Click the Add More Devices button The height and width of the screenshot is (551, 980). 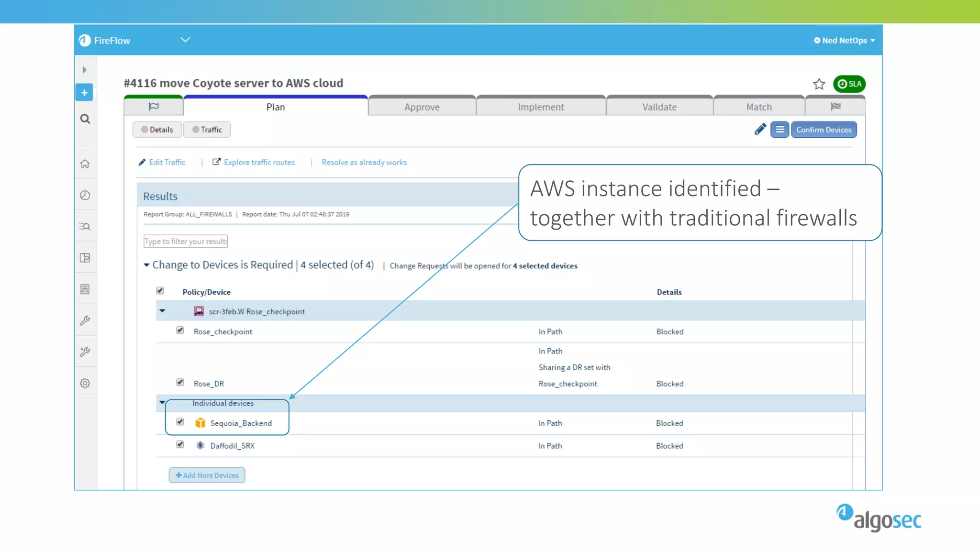207,475
